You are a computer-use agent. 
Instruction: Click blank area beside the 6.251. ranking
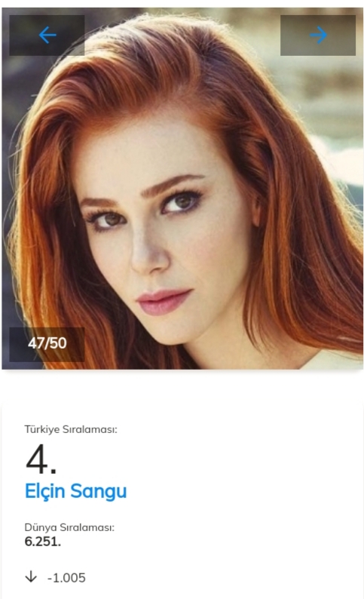(210, 542)
